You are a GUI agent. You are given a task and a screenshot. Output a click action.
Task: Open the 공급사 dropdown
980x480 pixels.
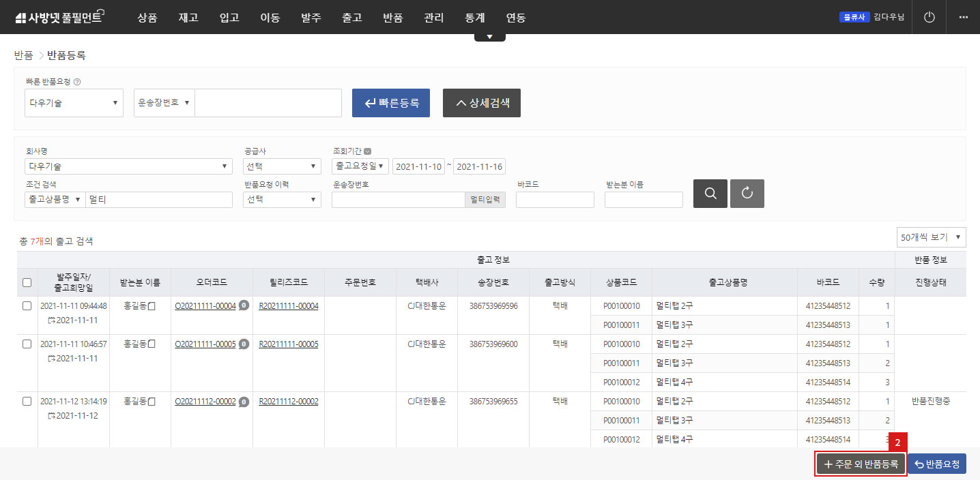coord(282,166)
